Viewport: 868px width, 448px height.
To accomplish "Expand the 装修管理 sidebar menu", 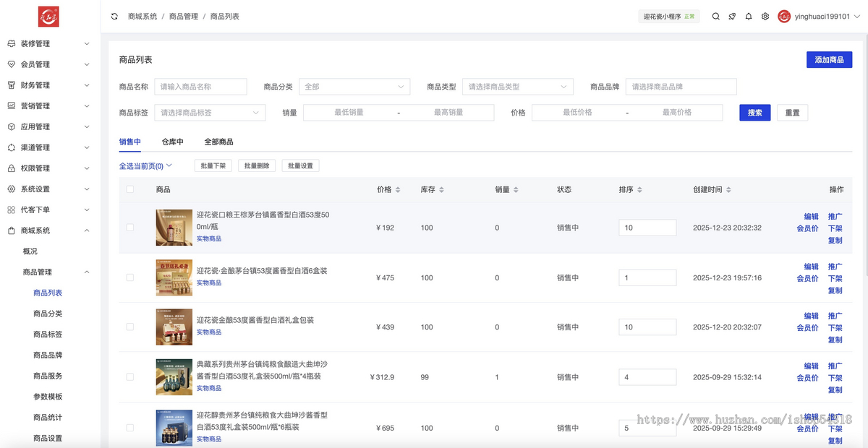I will (87, 43).
